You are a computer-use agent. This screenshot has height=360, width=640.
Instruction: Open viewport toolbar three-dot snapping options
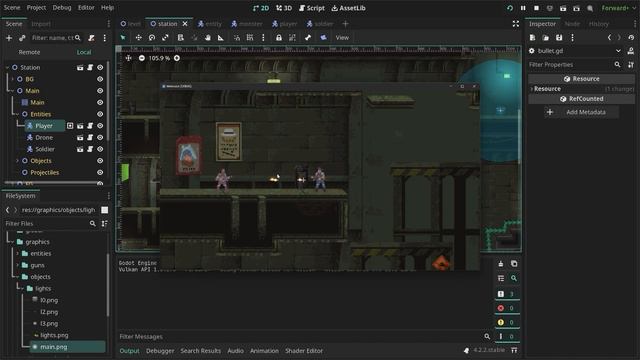point(263,38)
